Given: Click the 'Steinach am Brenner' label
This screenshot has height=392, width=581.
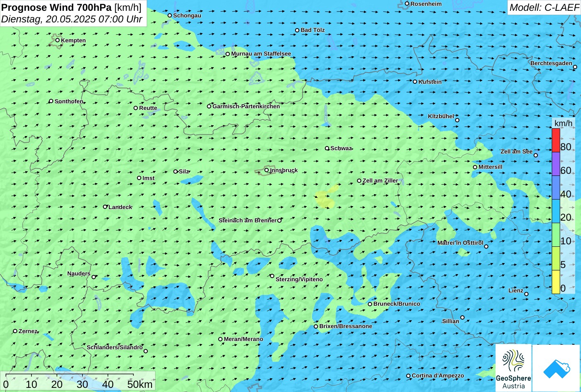Looking at the screenshot, I should tap(247, 221).
